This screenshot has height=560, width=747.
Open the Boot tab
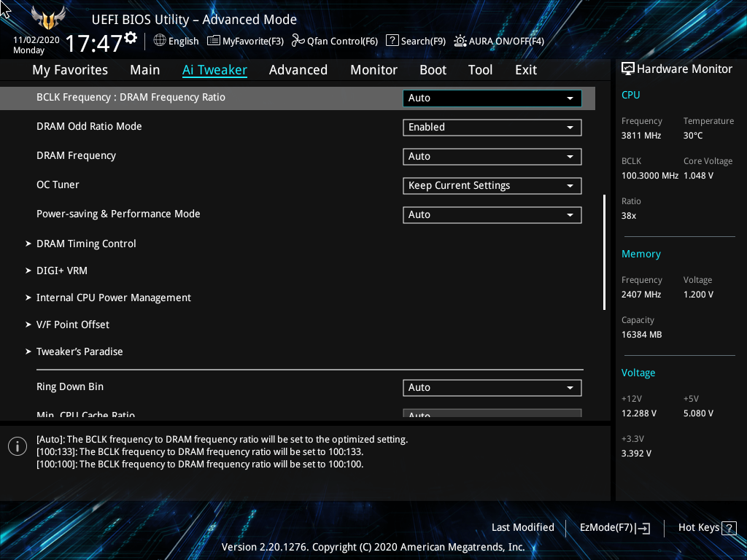coord(433,70)
